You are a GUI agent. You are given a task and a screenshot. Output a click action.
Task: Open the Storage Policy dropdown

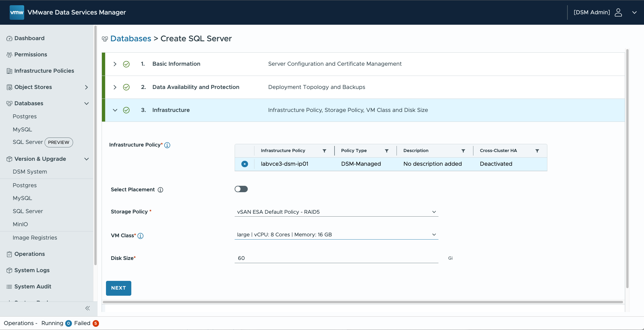(x=336, y=212)
